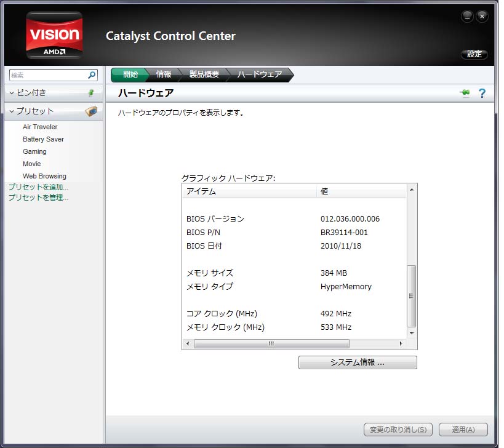504x448 pixels.
Task: Click the システム情報 ... button
Action: (x=358, y=362)
